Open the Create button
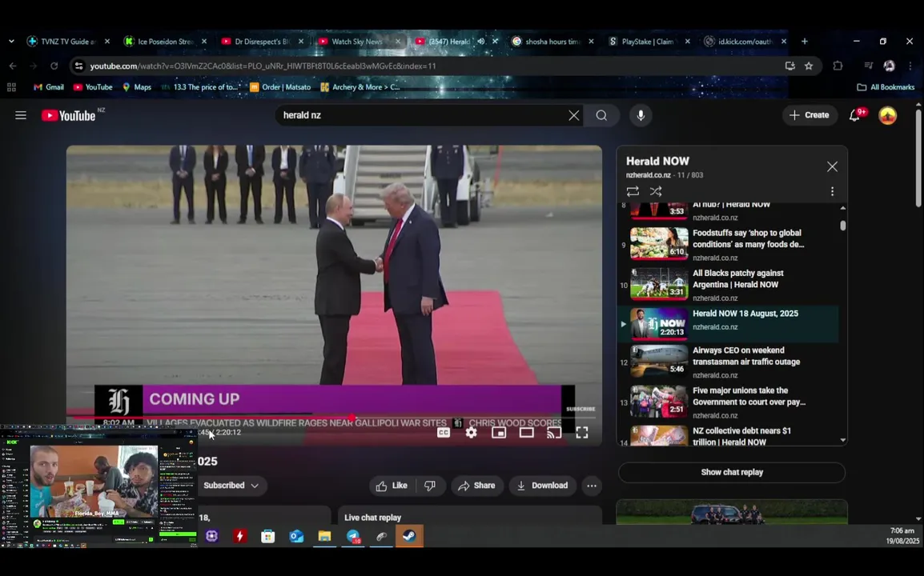This screenshot has width=924, height=576. [x=809, y=115]
